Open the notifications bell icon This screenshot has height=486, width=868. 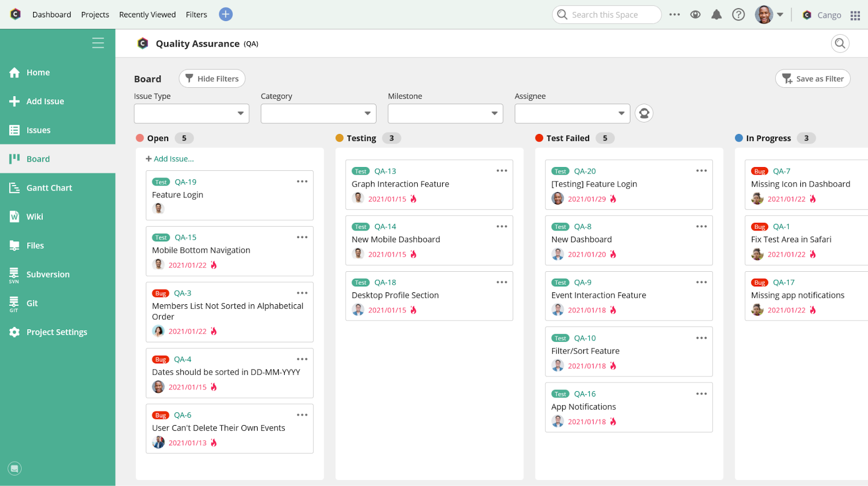click(x=717, y=15)
